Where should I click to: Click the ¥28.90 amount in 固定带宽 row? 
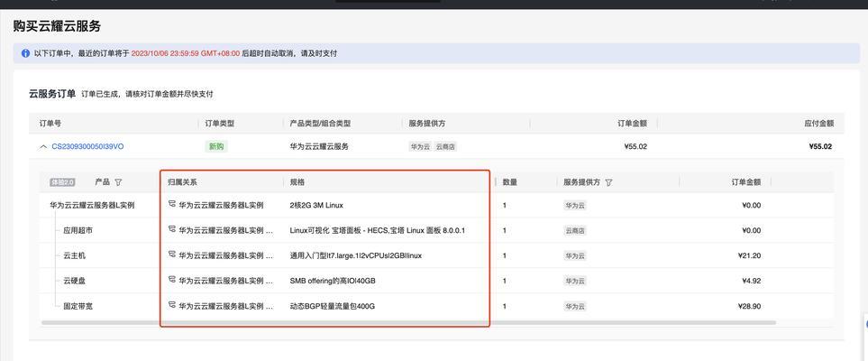[750, 306]
